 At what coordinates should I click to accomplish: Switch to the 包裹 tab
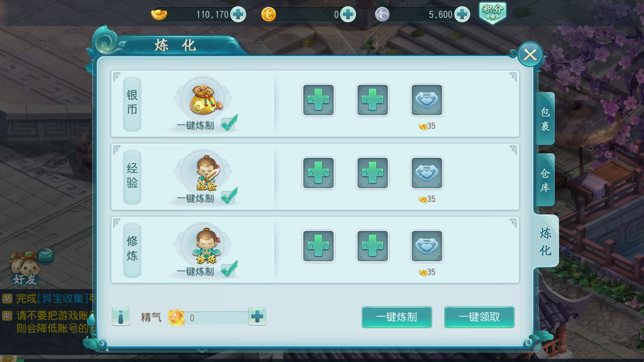[545, 119]
